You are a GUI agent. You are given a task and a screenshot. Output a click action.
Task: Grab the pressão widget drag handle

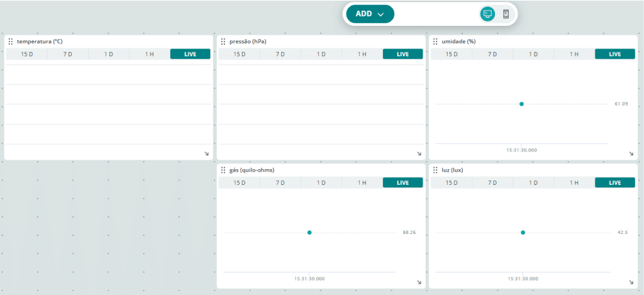pos(223,42)
